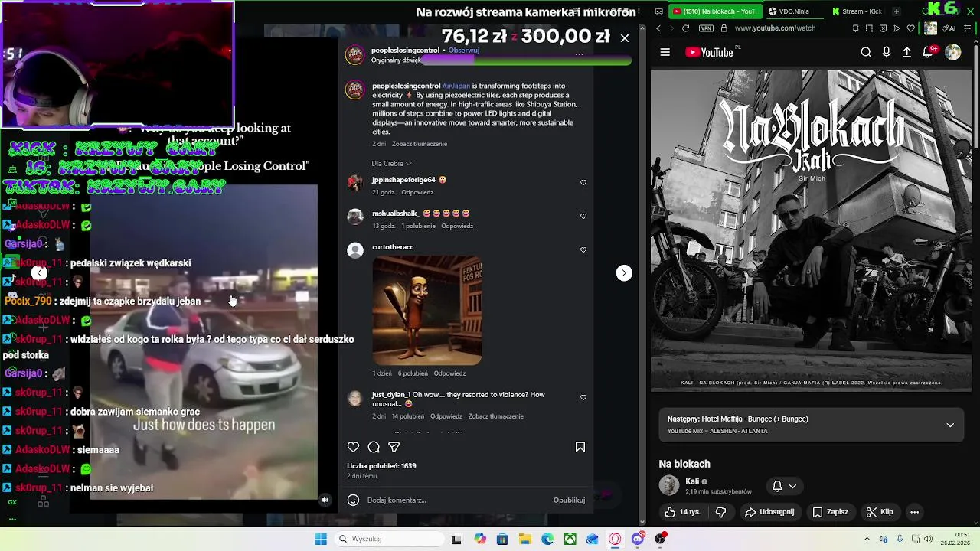Click the YouTube upload/create icon
Image resolution: width=980 pixels, height=551 pixels.
pos(906,52)
